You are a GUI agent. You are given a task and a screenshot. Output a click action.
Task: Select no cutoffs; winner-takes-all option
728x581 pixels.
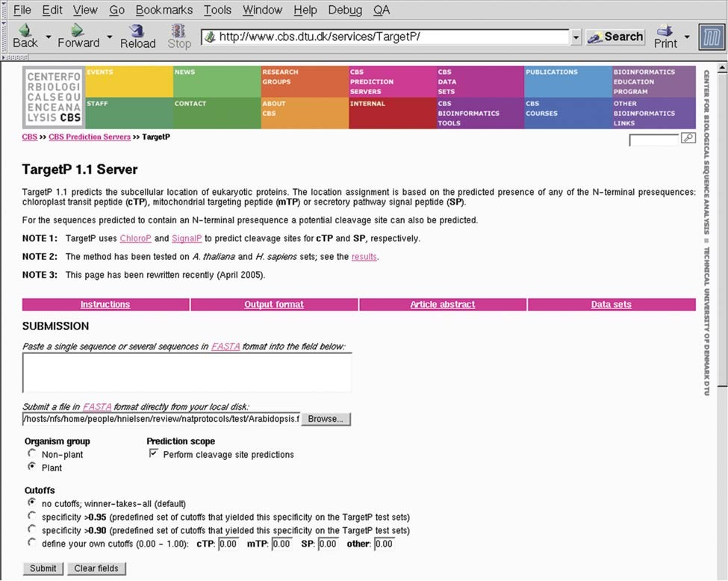click(31, 503)
